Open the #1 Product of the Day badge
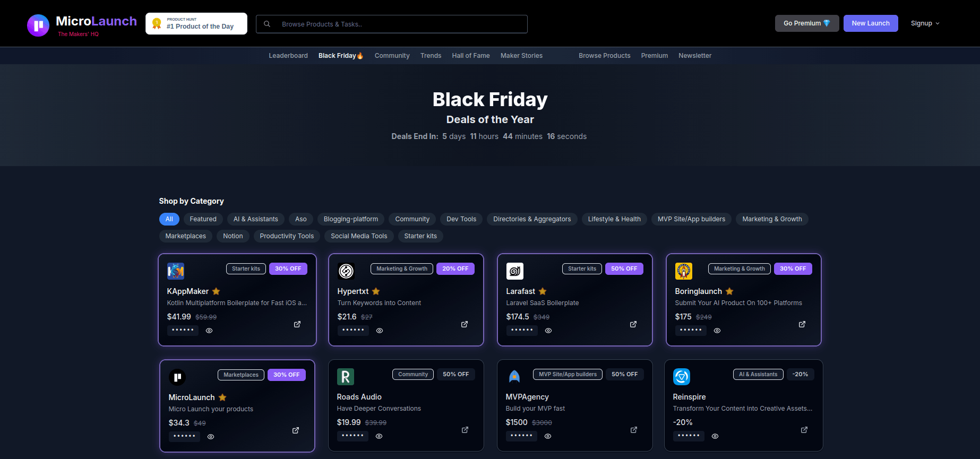Screen dimensions: 980x459 coord(196,24)
